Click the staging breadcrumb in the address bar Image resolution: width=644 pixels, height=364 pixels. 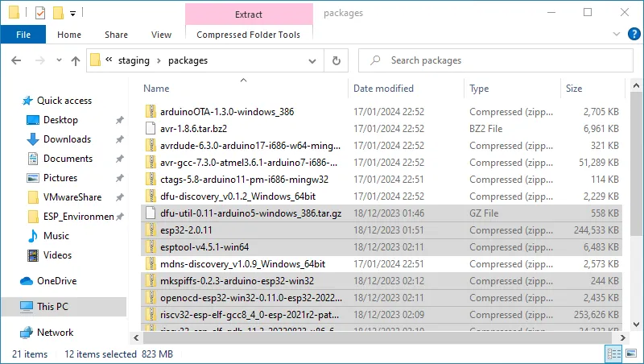134,60
